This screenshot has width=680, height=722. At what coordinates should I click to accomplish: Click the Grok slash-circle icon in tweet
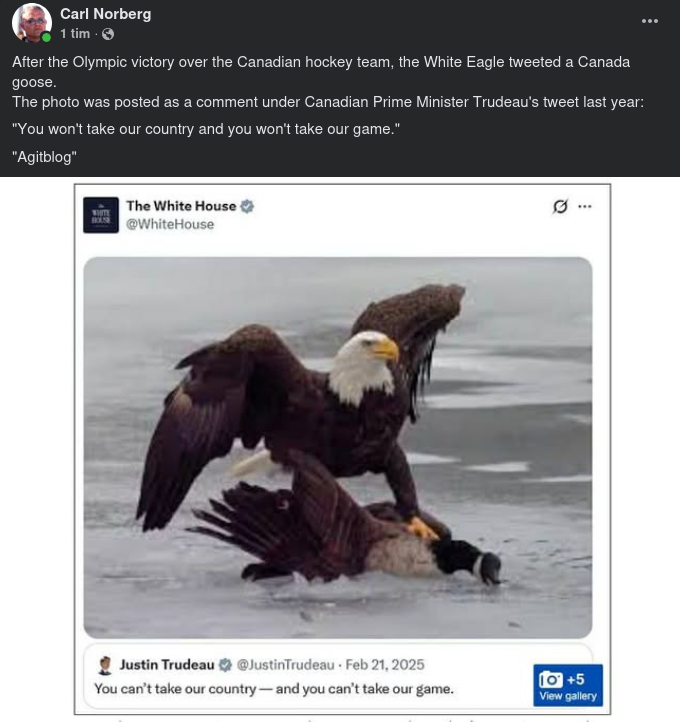coord(560,206)
